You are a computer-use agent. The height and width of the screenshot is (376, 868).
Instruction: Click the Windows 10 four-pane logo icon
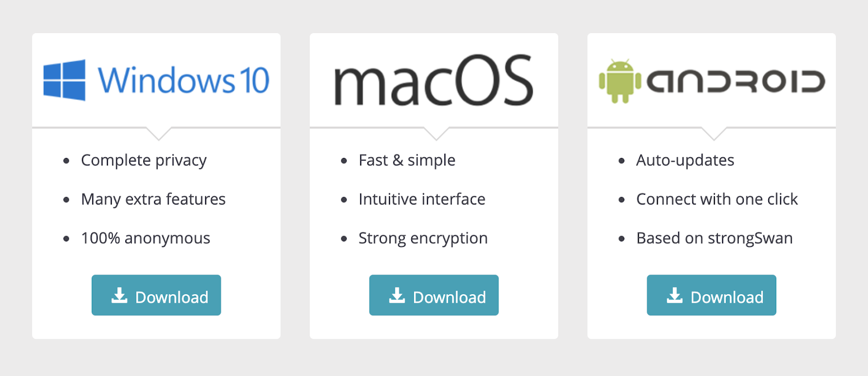(x=65, y=80)
